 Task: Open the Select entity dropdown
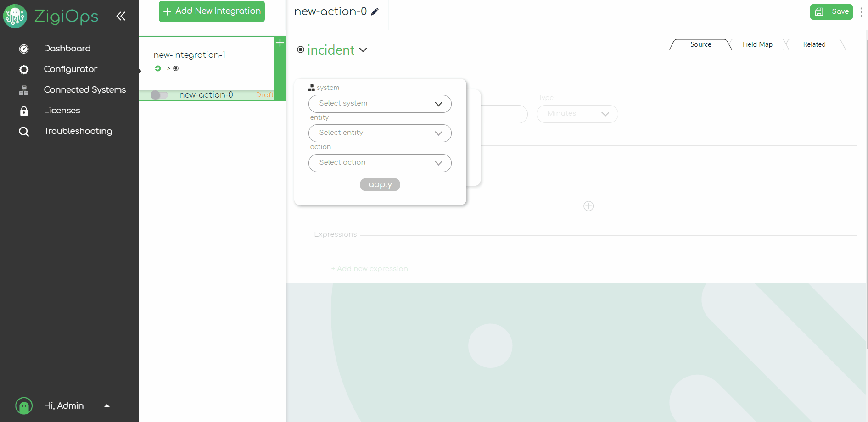tap(380, 133)
